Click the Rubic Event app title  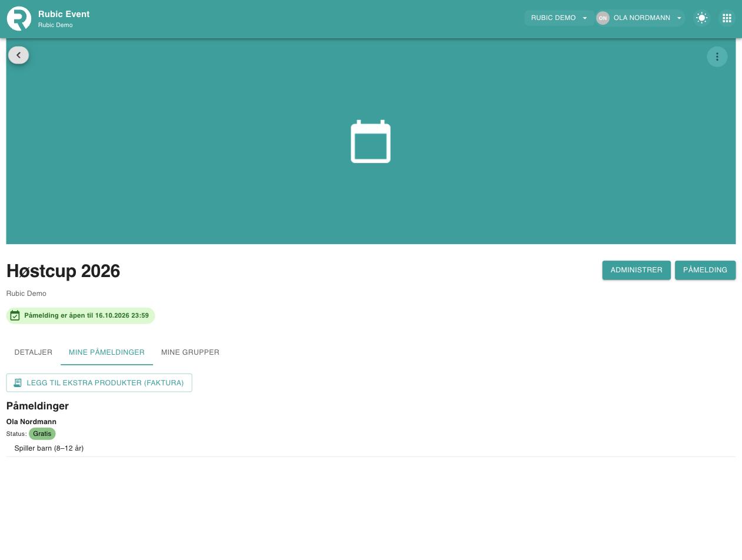[64, 14]
